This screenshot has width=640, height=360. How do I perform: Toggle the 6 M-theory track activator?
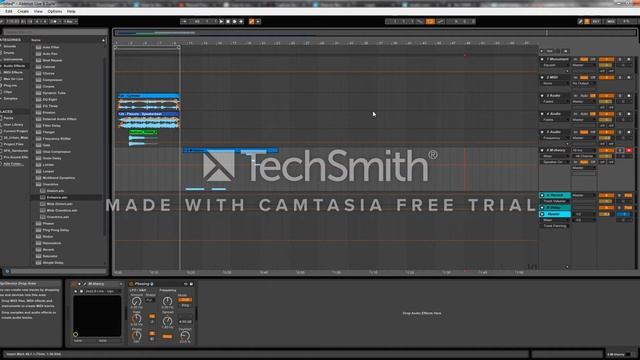[x=607, y=150]
